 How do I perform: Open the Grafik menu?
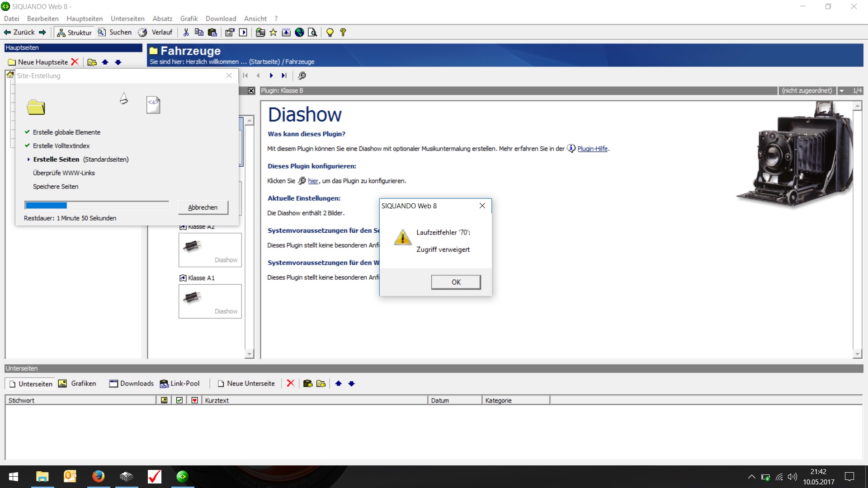pos(189,19)
